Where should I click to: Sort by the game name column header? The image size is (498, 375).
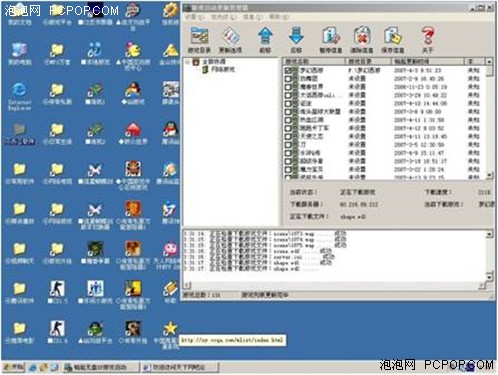click(x=314, y=61)
